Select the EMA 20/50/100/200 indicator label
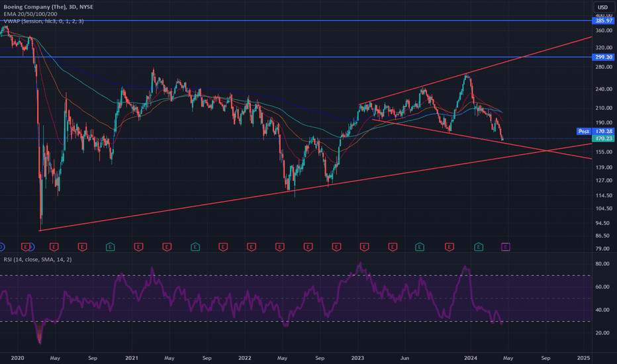617x364 pixels. [30, 14]
